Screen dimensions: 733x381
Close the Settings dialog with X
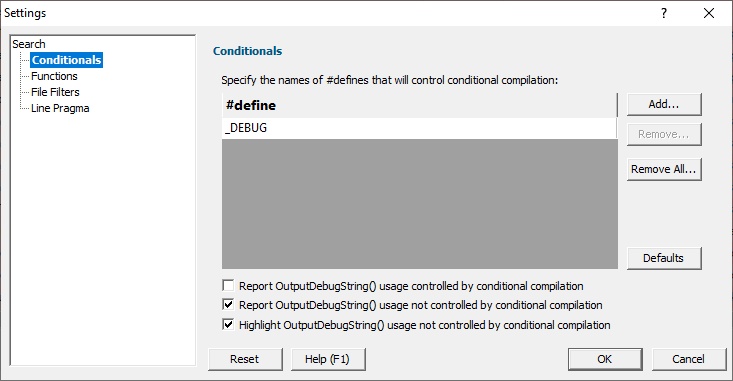click(x=709, y=13)
